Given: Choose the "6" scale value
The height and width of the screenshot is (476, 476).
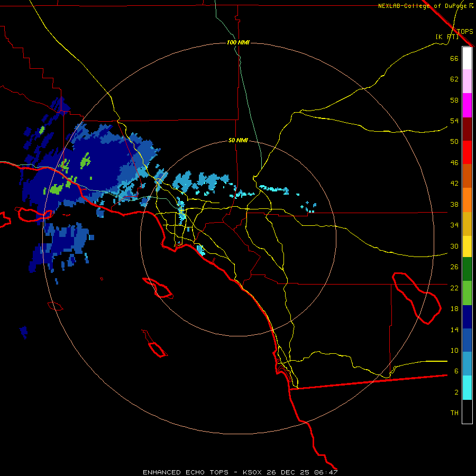Looking at the screenshot, I should 456,371.
